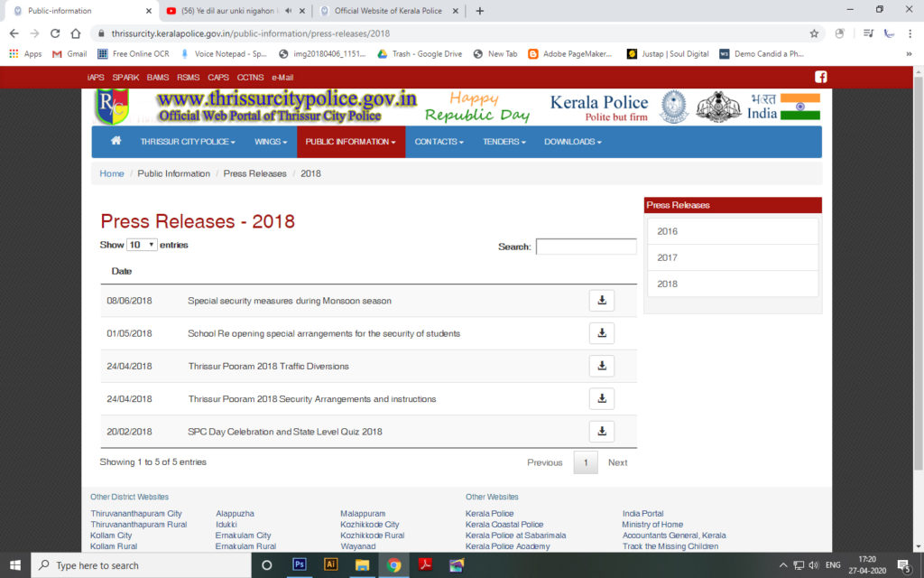The image size is (924, 578).
Task: Open the Downloads navigation dropdown
Action: click(x=572, y=142)
